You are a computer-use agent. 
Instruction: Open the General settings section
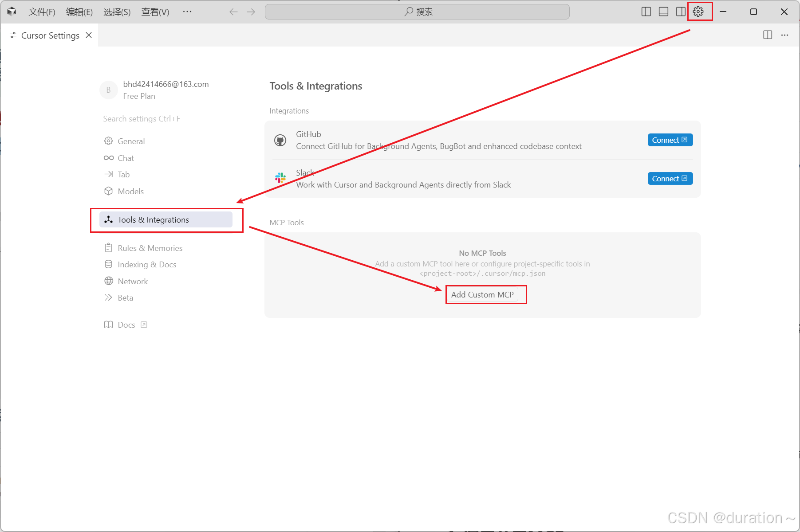pyautogui.click(x=166, y=141)
